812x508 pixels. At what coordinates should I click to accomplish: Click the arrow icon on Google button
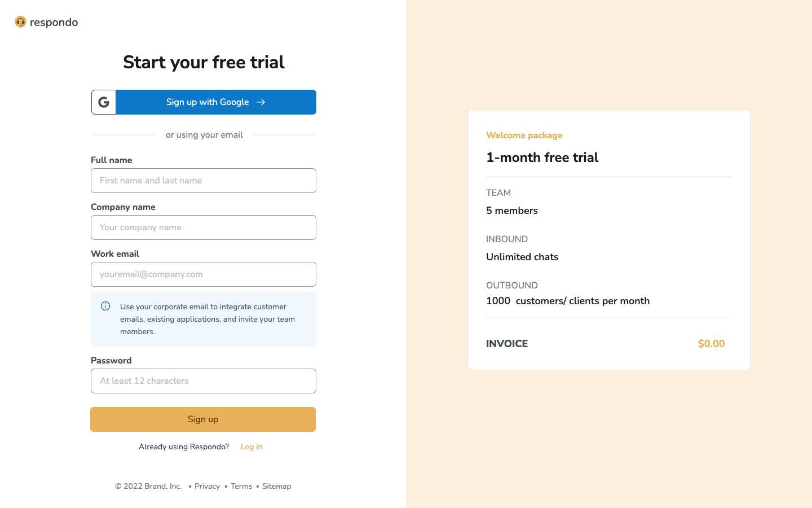click(261, 102)
